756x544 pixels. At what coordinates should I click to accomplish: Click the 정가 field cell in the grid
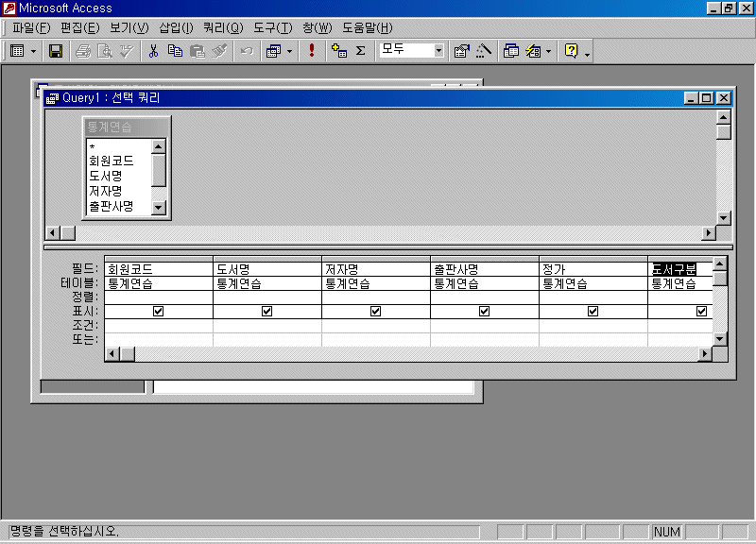[x=593, y=269]
